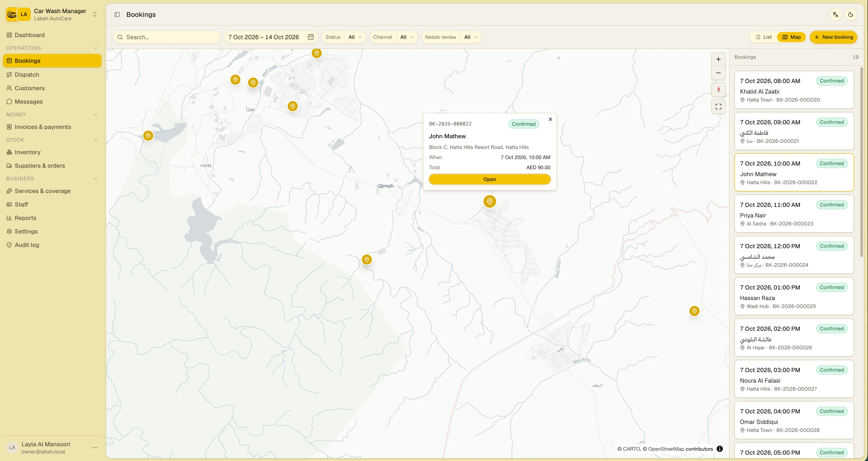The width and height of the screenshot is (868, 461).
Task: Select Khalid Al Zaabi booking card
Action: click(x=794, y=90)
